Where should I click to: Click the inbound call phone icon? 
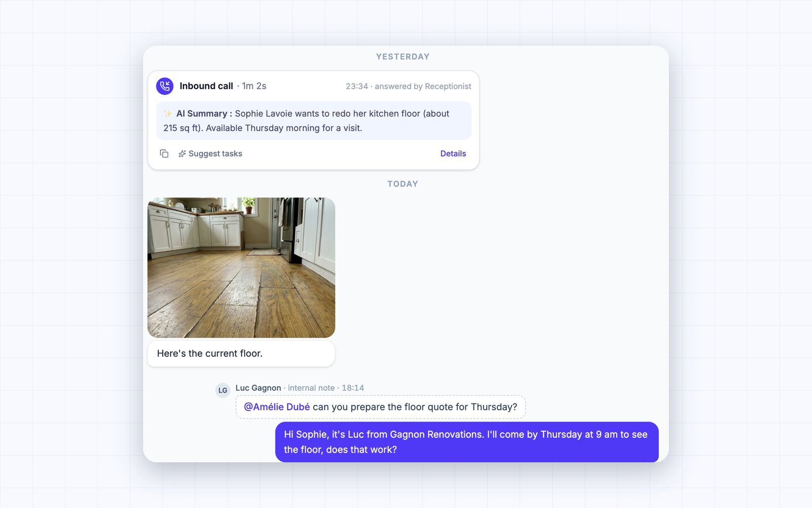coord(164,86)
